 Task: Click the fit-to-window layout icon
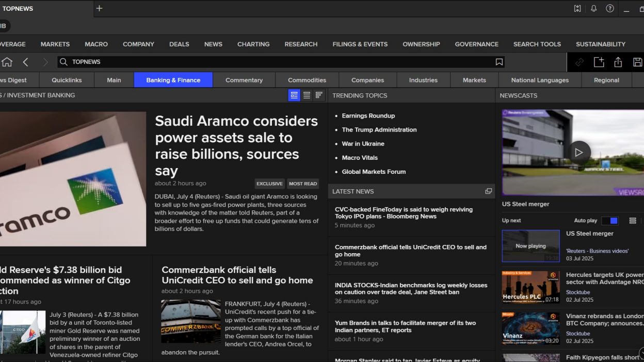click(577, 8)
